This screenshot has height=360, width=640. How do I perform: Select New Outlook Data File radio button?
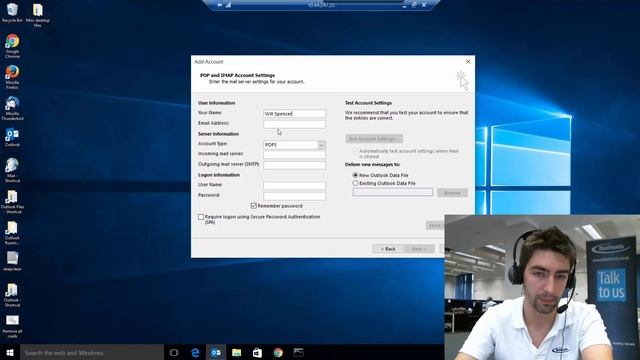coord(355,175)
